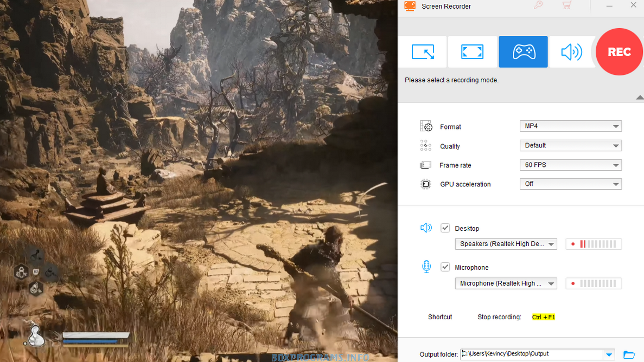Select audio-only recording mode
This screenshot has height=362, width=644.
[x=572, y=51]
